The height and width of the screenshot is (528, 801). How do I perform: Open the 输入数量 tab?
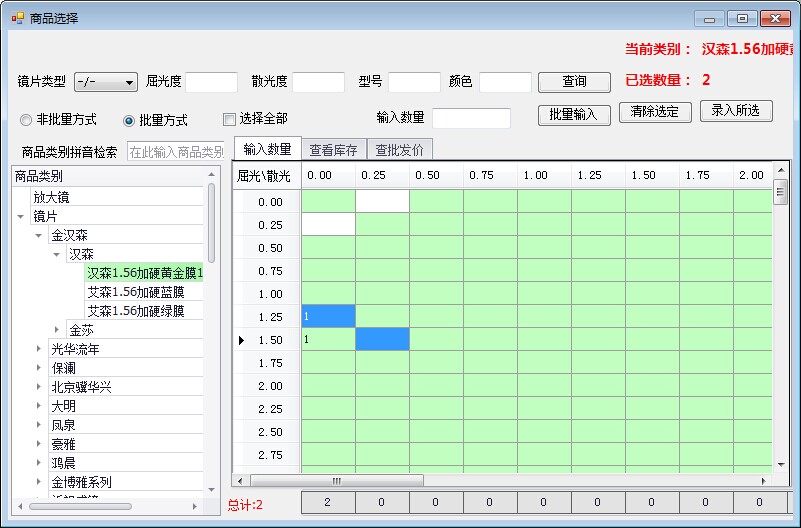tap(267, 149)
